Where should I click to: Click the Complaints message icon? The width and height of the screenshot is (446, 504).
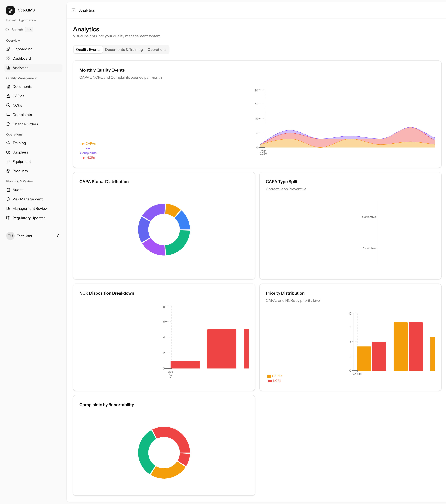click(8, 115)
